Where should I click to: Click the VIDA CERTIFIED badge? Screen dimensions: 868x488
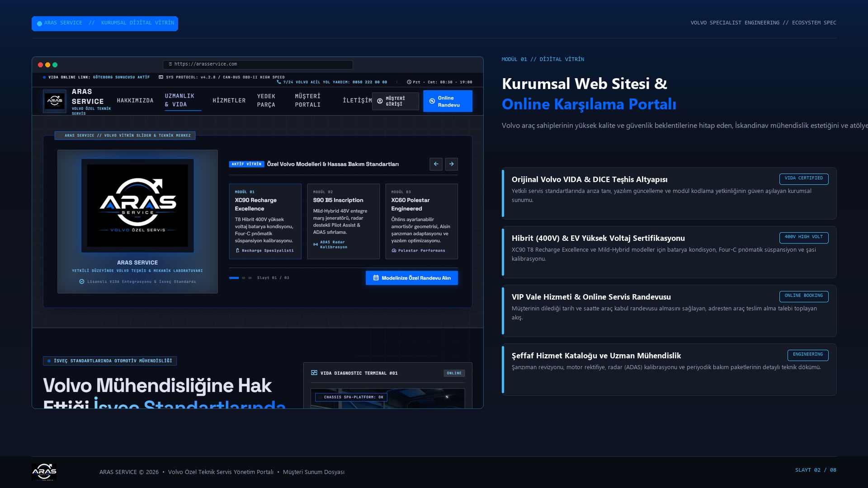[804, 179]
